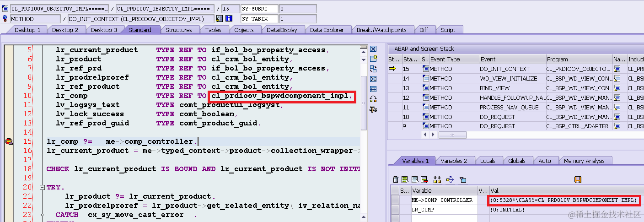The image size is (644, 222).
Task: Click the empty variable name cell below LR_COMP
Action: (x=444, y=218)
